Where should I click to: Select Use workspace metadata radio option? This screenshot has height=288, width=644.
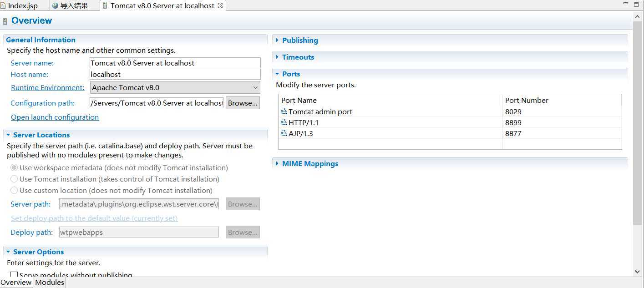(14, 167)
